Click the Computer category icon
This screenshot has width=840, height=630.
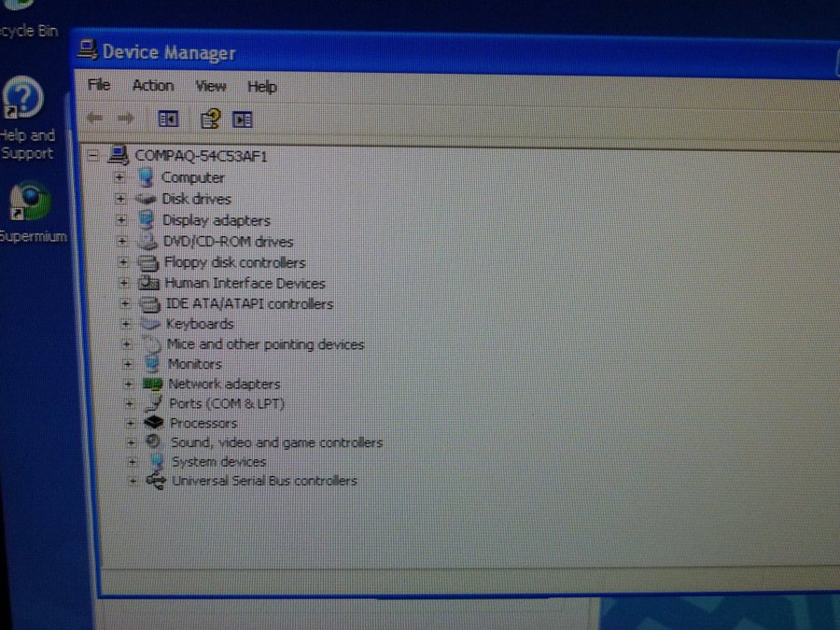point(146,176)
